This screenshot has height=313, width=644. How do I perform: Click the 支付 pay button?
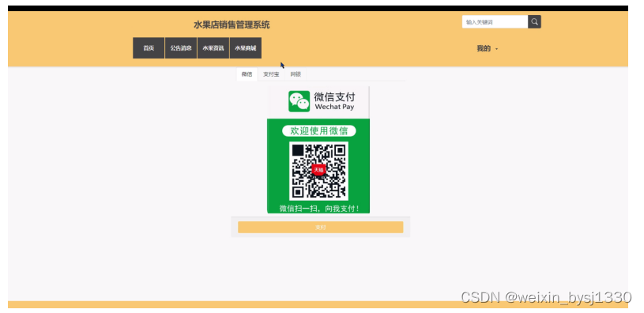coord(320,227)
